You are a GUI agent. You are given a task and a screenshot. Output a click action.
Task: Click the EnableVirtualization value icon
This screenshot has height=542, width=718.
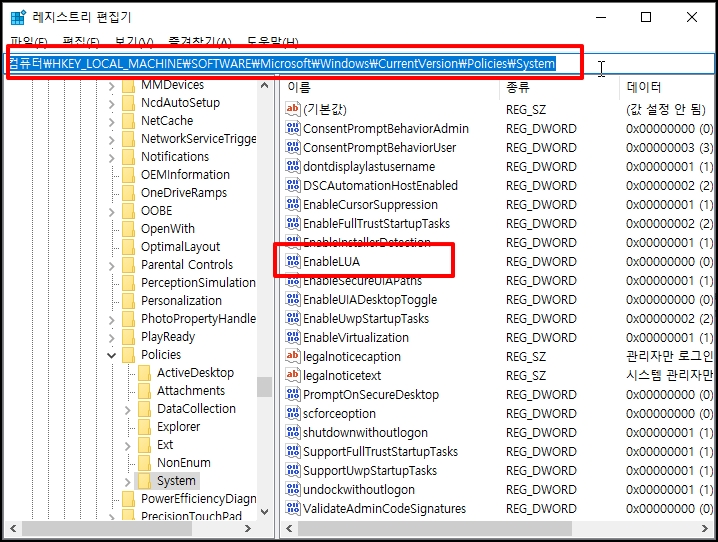click(293, 337)
